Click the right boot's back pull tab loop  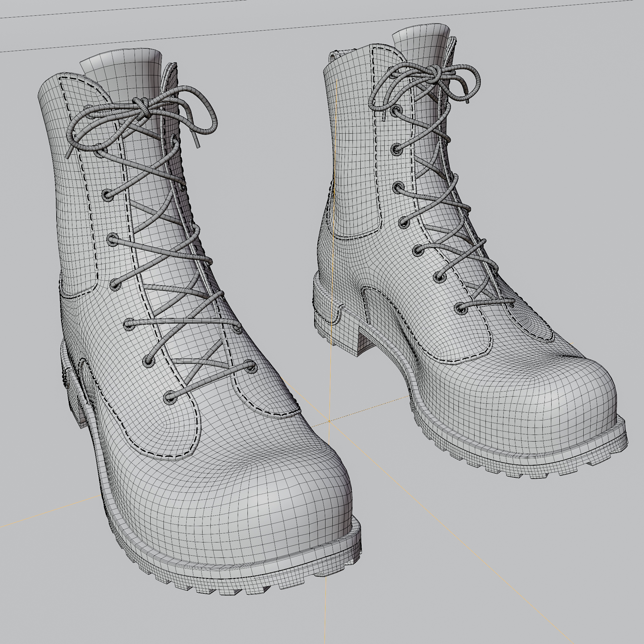pyautogui.click(x=334, y=55)
